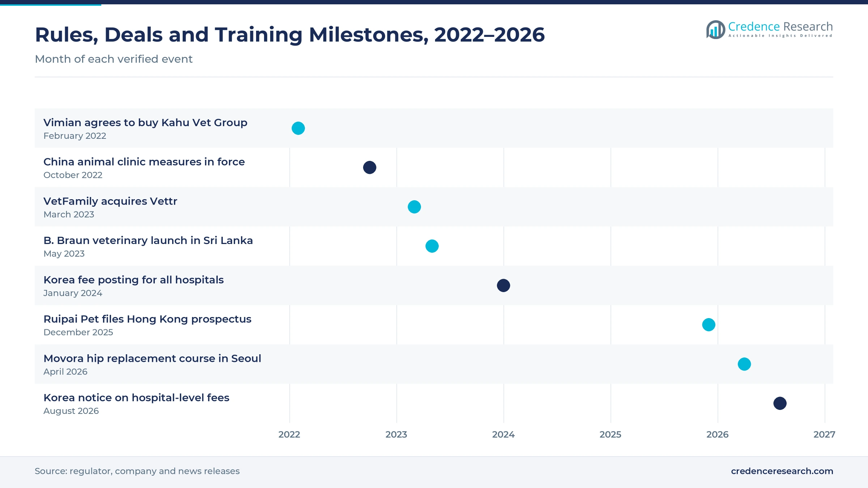The height and width of the screenshot is (488, 868).
Task: Click the date March 2023
Action: 69,214
